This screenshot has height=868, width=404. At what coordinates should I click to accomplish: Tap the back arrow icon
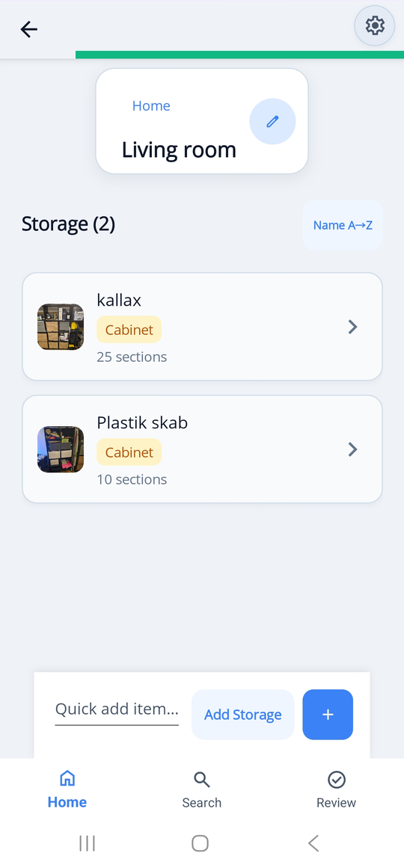tap(29, 29)
